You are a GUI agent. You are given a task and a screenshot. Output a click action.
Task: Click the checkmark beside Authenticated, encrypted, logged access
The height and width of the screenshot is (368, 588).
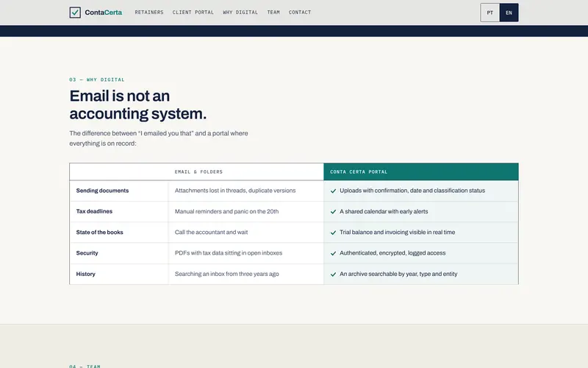click(333, 253)
